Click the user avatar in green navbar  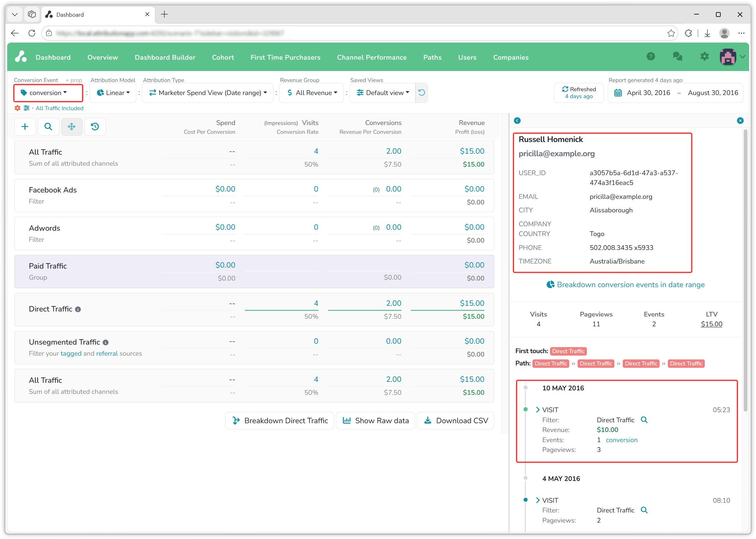pos(728,57)
